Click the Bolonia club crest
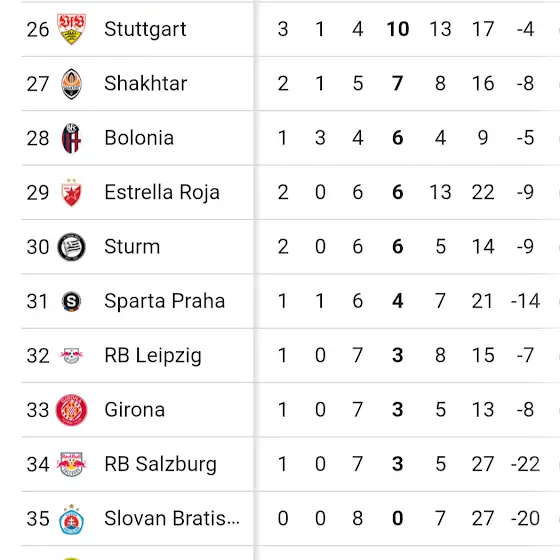560x560 pixels. coord(71,138)
